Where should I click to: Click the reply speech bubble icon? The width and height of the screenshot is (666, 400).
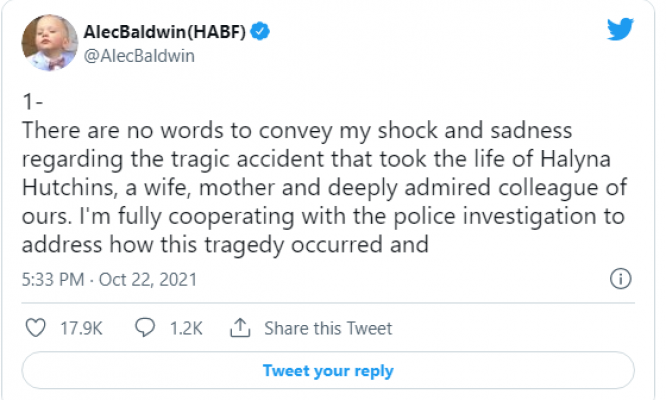pyautogui.click(x=145, y=328)
